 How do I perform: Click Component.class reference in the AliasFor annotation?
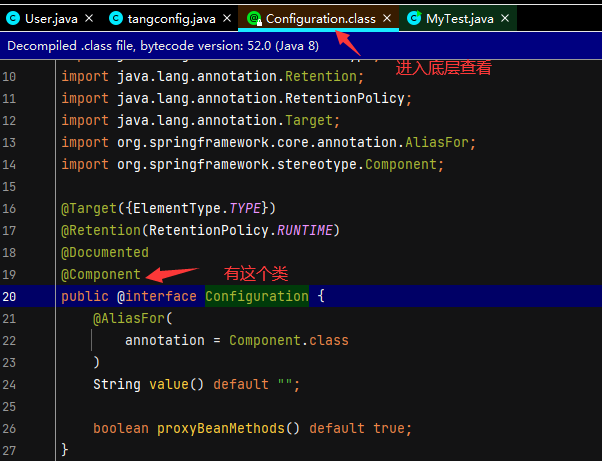(288, 340)
